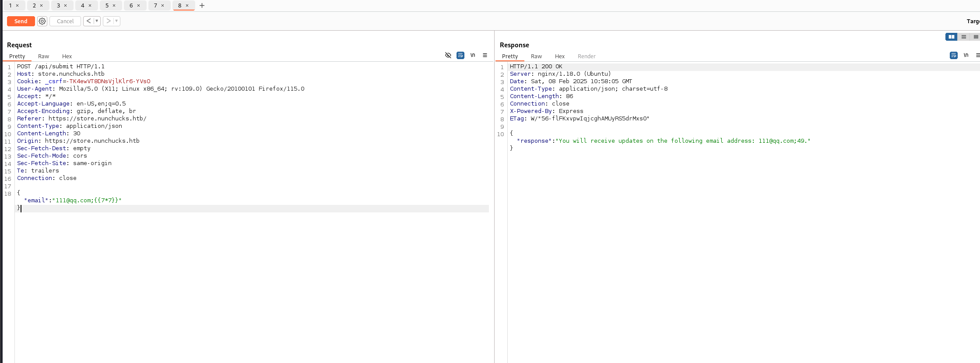Open Repeater request settings gear
Screen dimensions: 980x363
42,21
